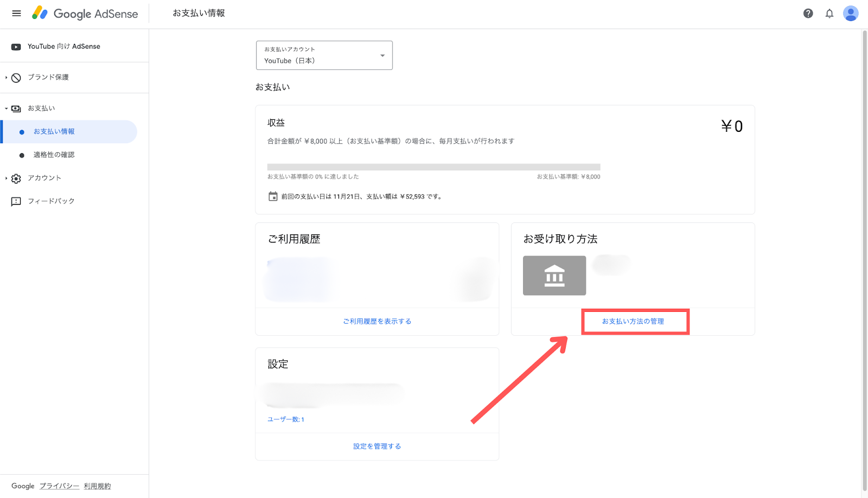Click the 合計金額が ¥8,000 以上 description text
Viewport: 868px width, 498px height.
391,141
